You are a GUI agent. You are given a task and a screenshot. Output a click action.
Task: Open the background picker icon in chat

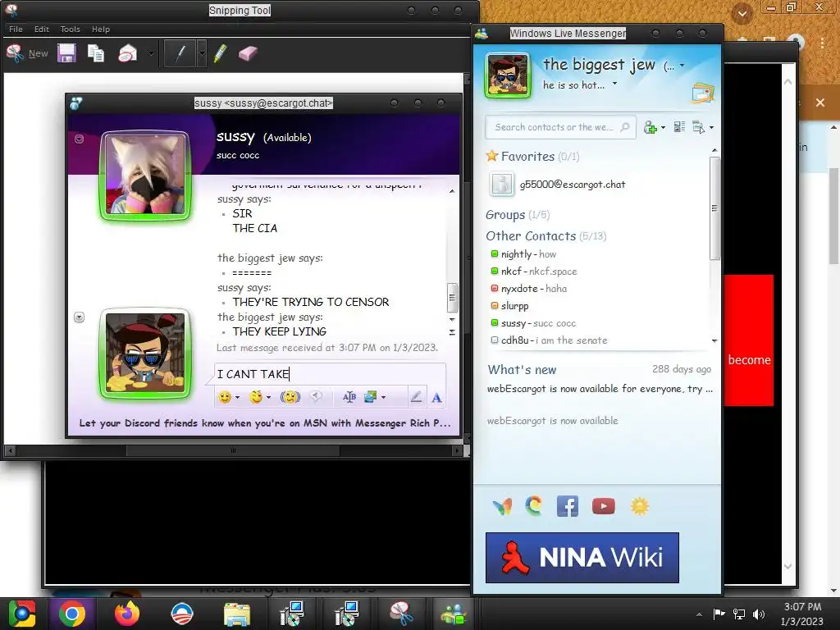coord(370,397)
